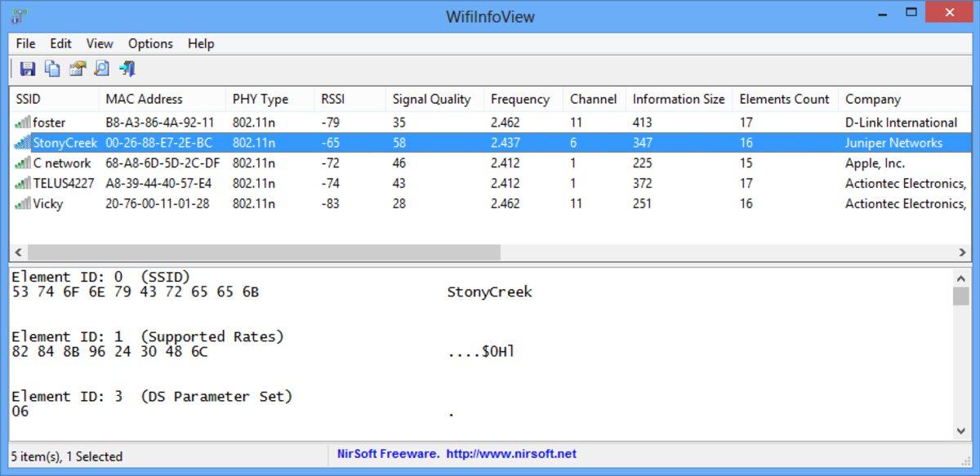Click the horizontal scrollbar left arrow

(x=19, y=253)
